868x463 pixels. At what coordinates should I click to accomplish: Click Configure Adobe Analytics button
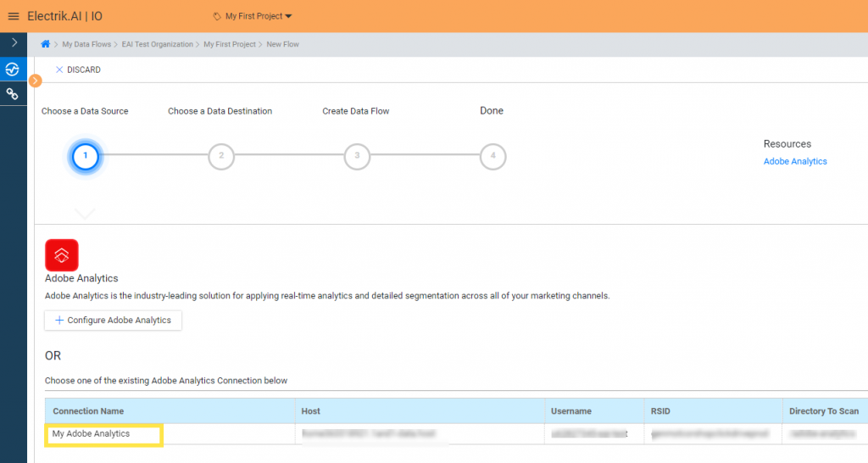(113, 320)
